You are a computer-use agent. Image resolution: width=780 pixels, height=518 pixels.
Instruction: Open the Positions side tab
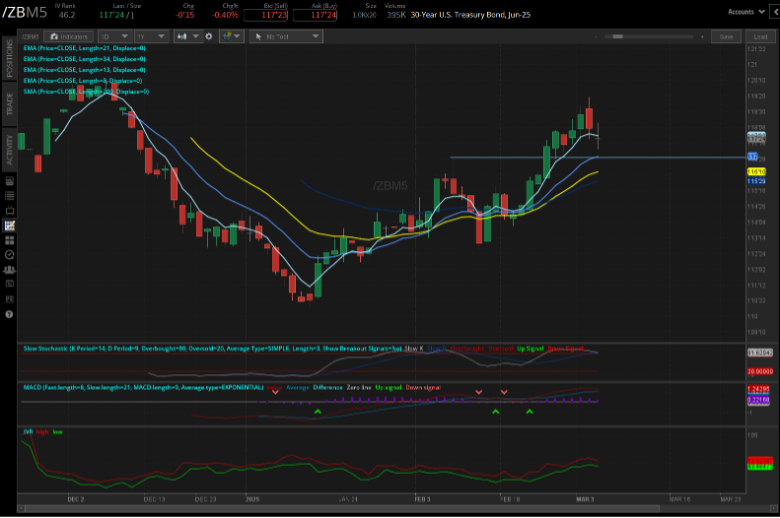pyautogui.click(x=9, y=58)
